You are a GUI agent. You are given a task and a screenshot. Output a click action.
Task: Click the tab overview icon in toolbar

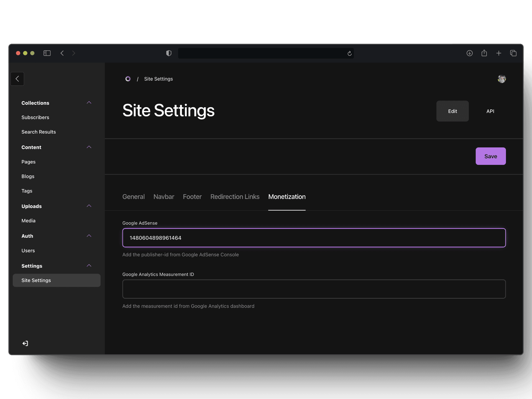tap(513, 53)
